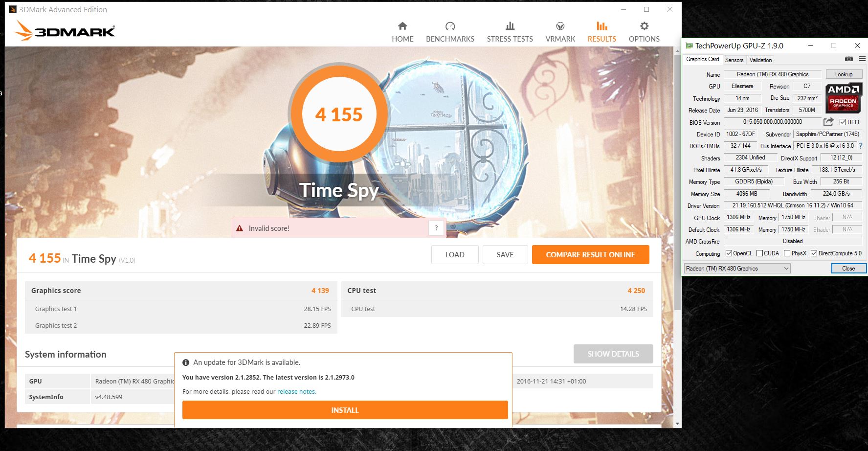Click the SAVE button
Viewport: 868px width, 451px height.
point(505,255)
